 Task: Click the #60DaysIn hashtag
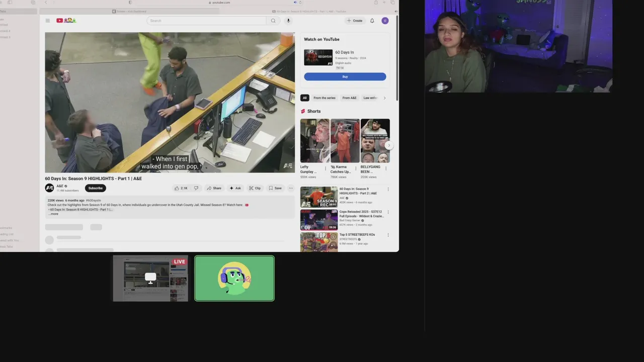(94, 201)
